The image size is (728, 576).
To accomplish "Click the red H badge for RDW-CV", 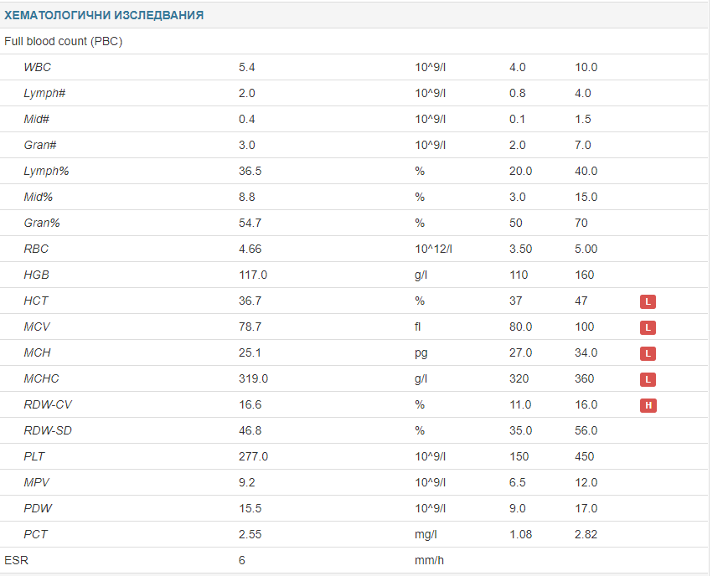I will click(648, 405).
